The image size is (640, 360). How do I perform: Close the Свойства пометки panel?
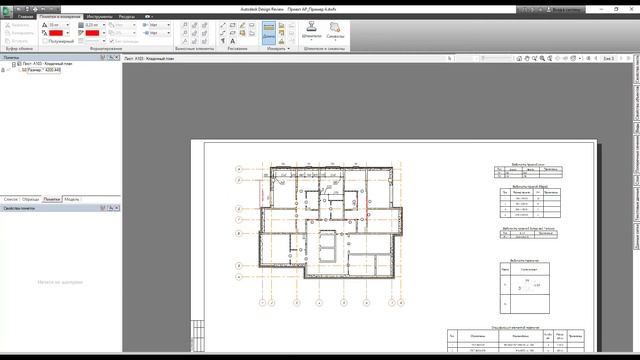[x=117, y=208]
